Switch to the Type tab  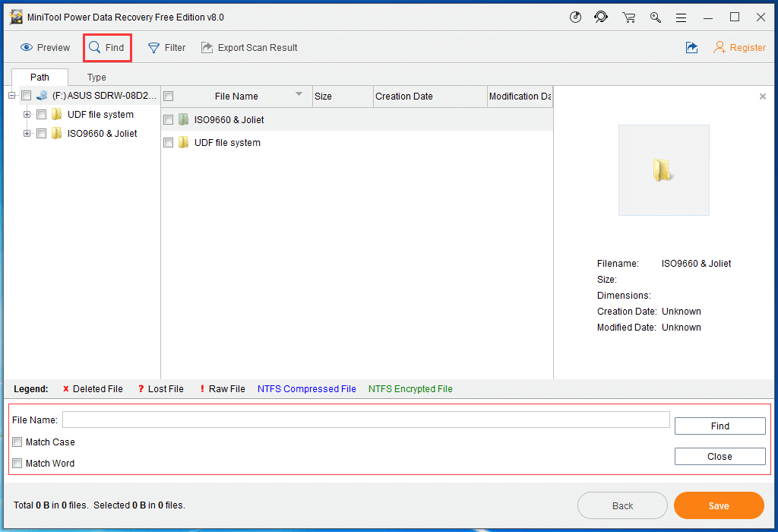pos(96,77)
